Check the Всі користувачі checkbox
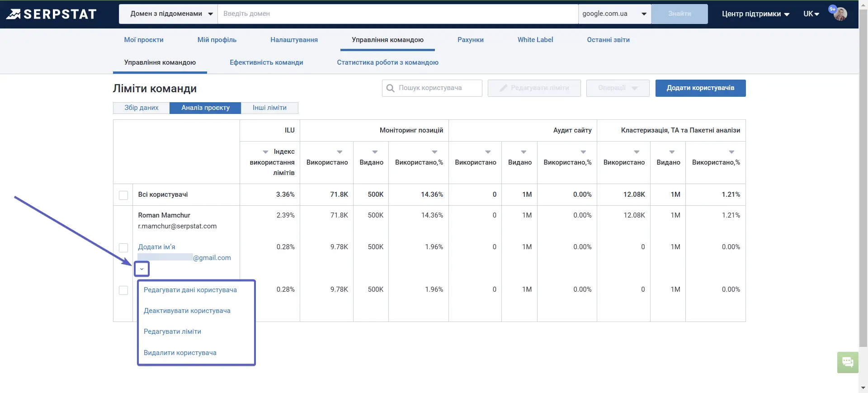Image resolution: width=868 pixels, height=393 pixels. [123, 195]
